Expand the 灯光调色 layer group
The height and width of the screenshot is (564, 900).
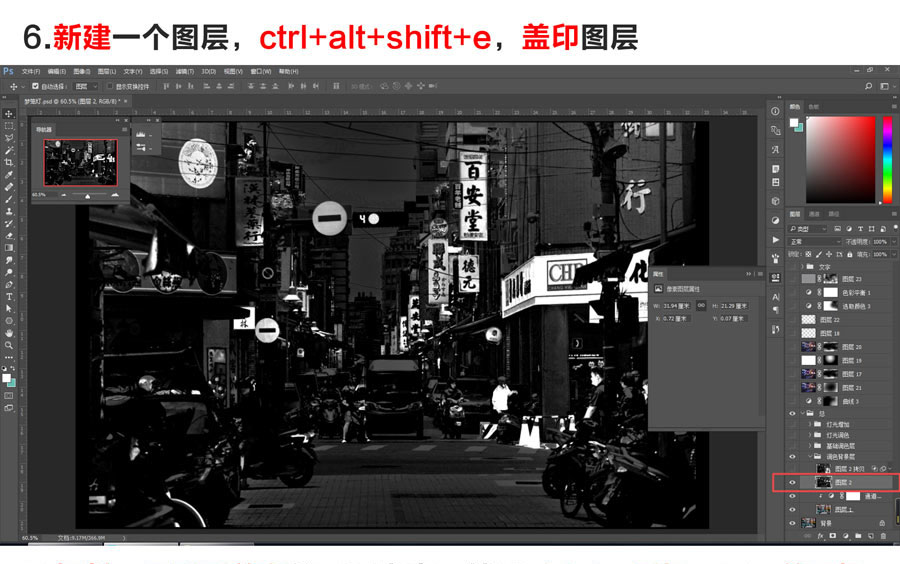810,435
